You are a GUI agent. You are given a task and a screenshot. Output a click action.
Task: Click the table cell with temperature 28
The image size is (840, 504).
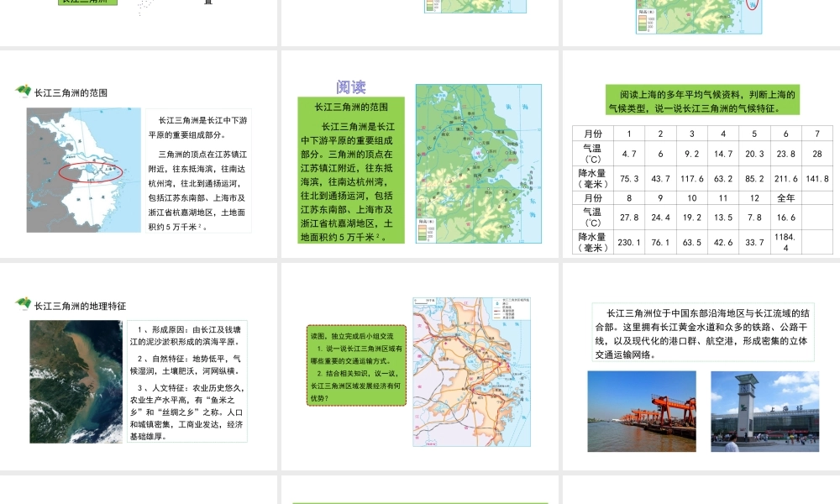point(817,154)
